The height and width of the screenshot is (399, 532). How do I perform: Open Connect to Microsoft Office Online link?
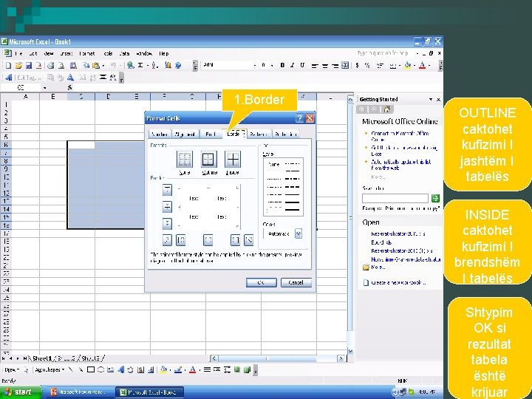pyautogui.click(x=400, y=137)
